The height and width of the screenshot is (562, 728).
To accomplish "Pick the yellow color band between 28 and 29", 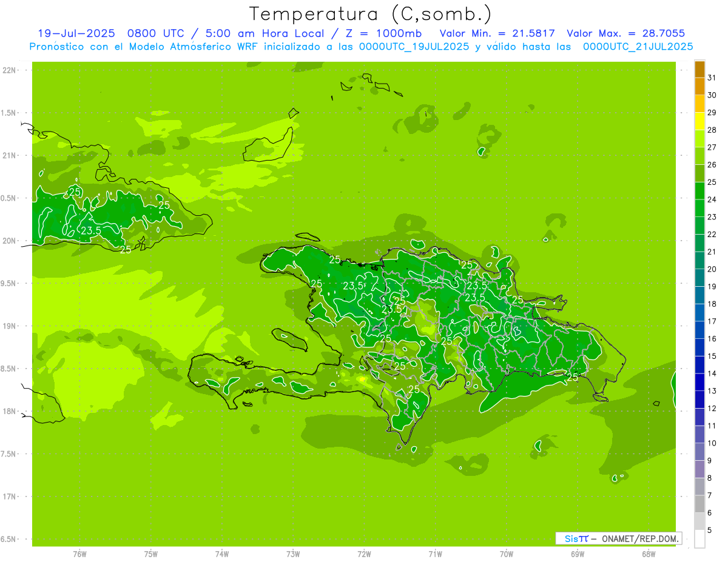I will [699, 121].
